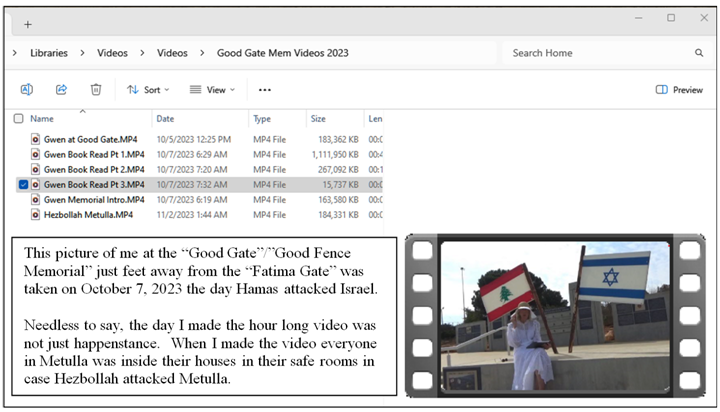Click the MP4 icon of Hezbollah Metulla
Image resolution: width=720 pixels, height=412 pixels.
[36, 214]
